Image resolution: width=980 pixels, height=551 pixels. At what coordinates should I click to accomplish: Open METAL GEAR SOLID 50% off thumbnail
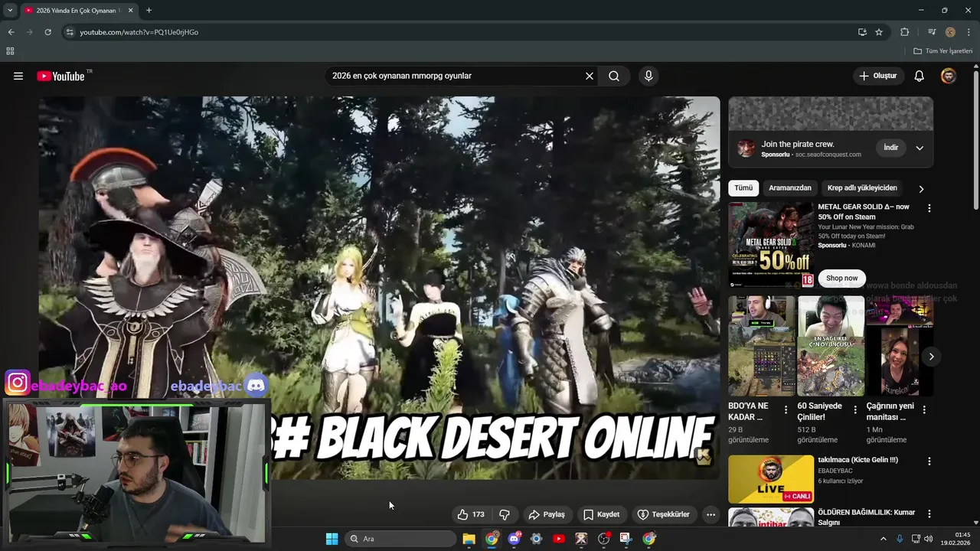pos(771,245)
